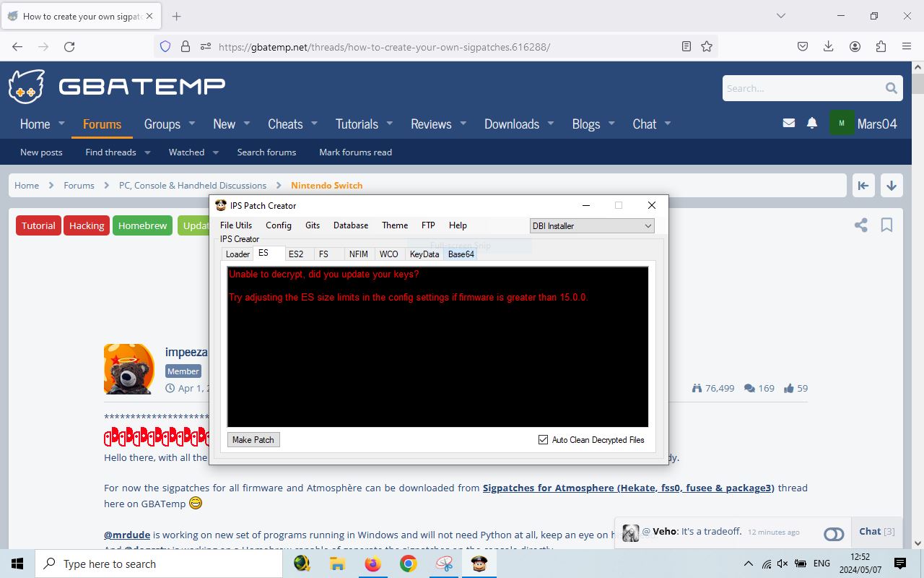
Task: Open the File Utils menu
Action: pos(236,225)
